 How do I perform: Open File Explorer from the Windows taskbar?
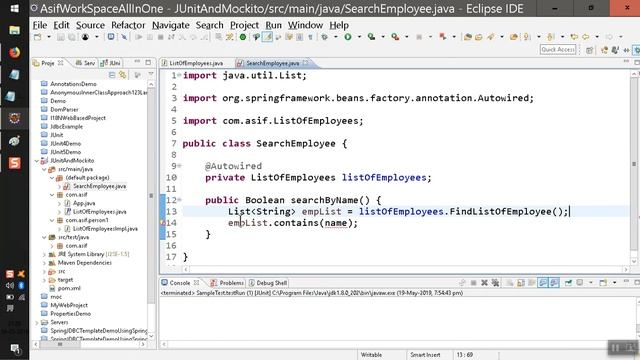[x=14, y=30]
